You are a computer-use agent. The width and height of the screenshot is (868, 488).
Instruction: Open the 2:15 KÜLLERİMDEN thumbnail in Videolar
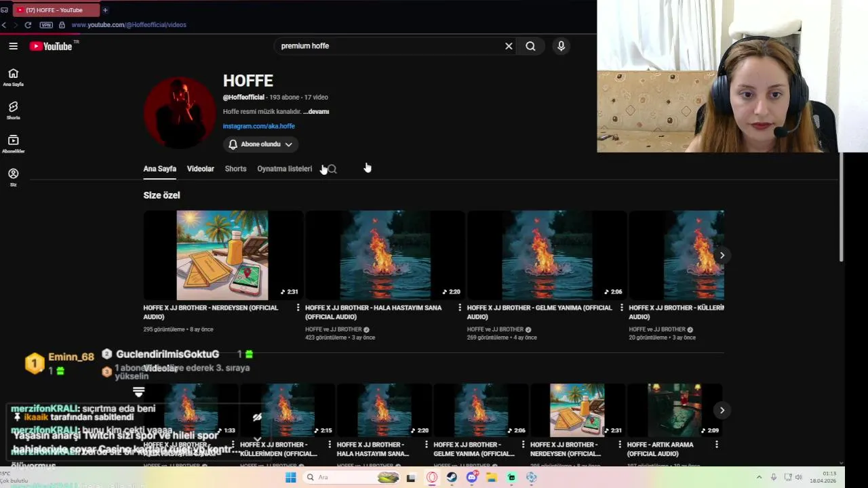[x=288, y=410]
